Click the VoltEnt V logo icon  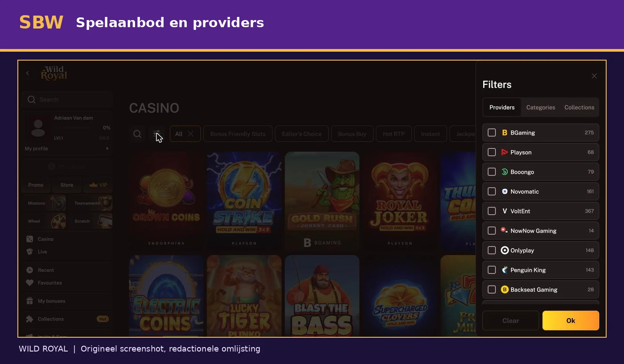click(505, 211)
